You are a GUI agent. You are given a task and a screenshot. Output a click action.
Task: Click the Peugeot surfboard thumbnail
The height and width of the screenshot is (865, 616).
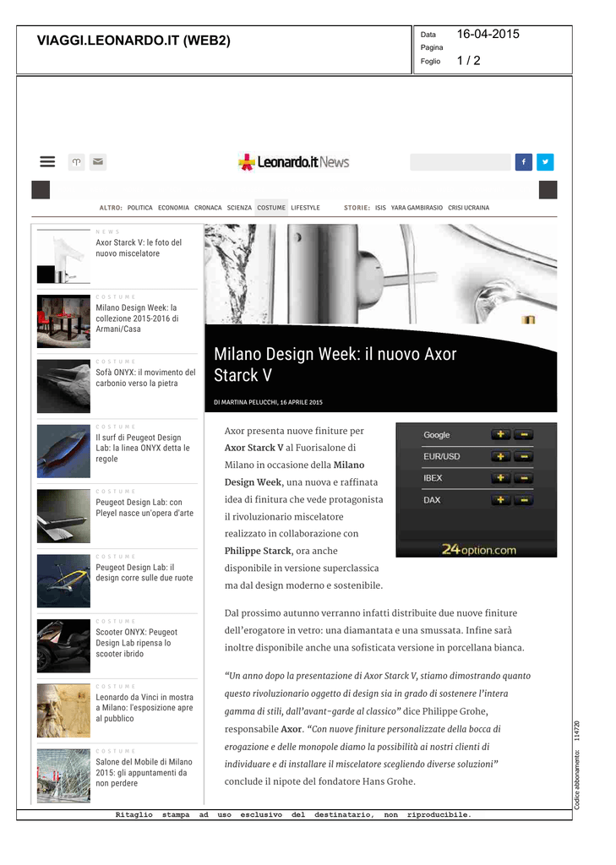pos(63,451)
